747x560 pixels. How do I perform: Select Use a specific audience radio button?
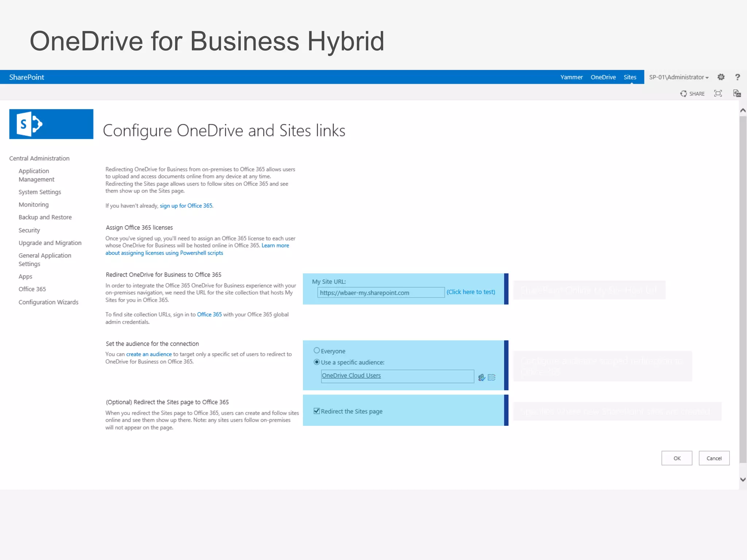pos(317,362)
